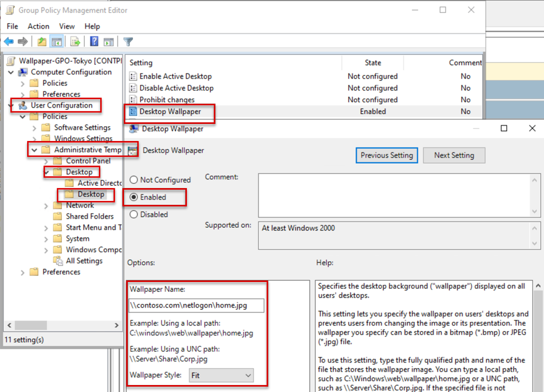Click the Disable Active Desktop setting icon

(x=133, y=88)
